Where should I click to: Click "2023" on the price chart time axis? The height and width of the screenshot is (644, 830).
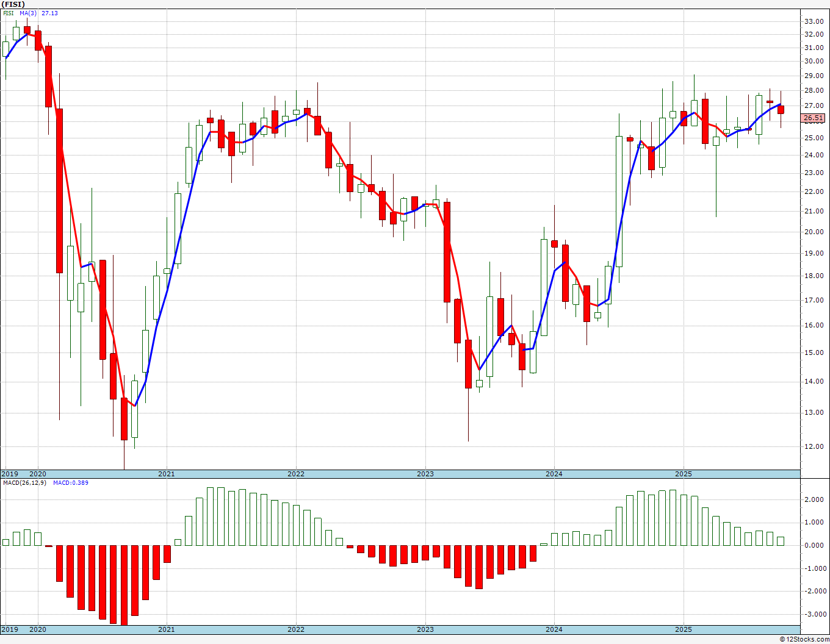click(x=425, y=474)
